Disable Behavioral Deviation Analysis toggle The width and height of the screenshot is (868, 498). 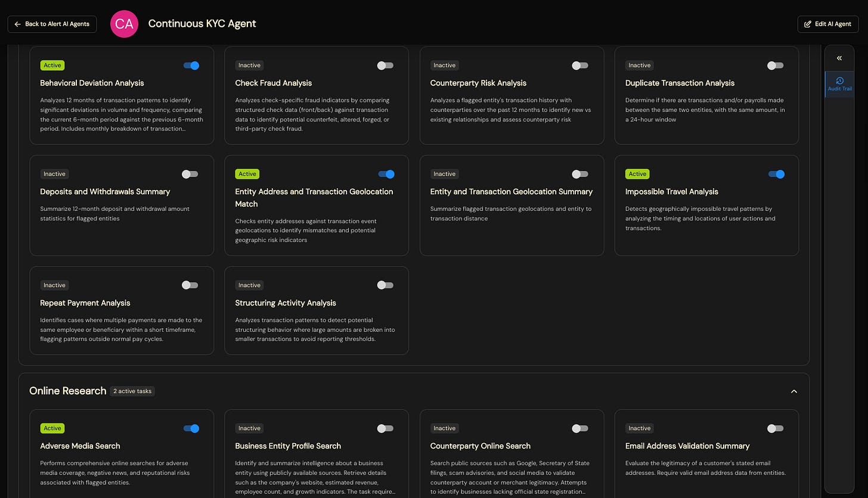(191, 66)
